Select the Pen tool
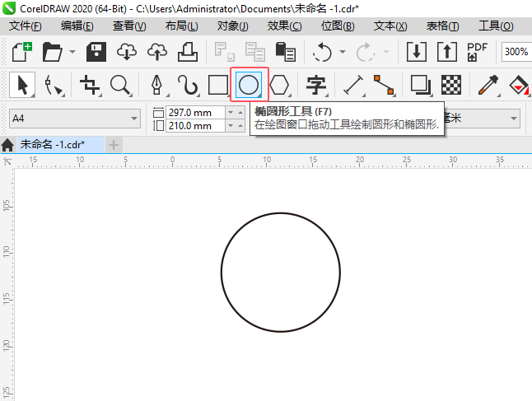The width and height of the screenshot is (532, 401). coord(156,85)
